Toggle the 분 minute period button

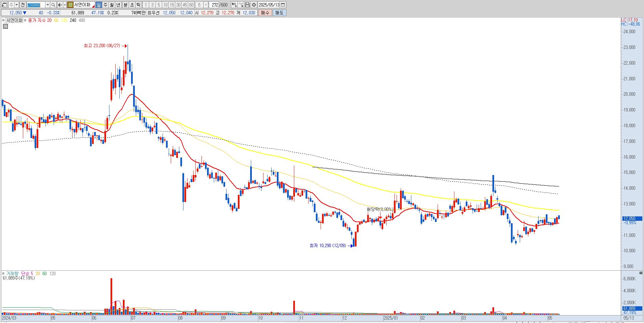(125, 5)
